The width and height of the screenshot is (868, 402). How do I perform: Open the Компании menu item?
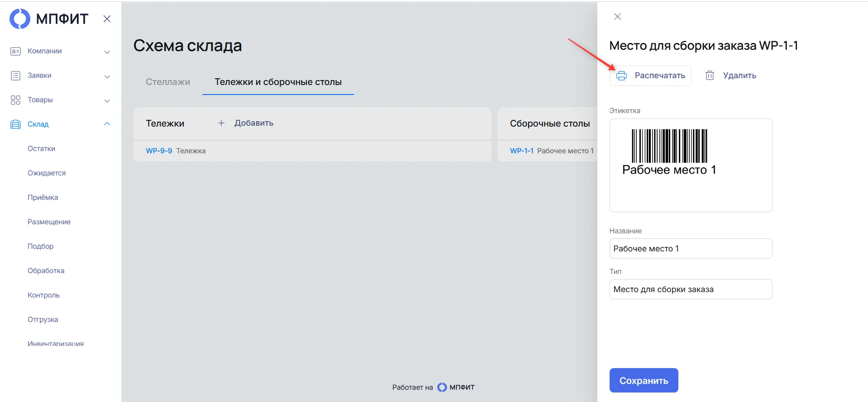(45, 51)
